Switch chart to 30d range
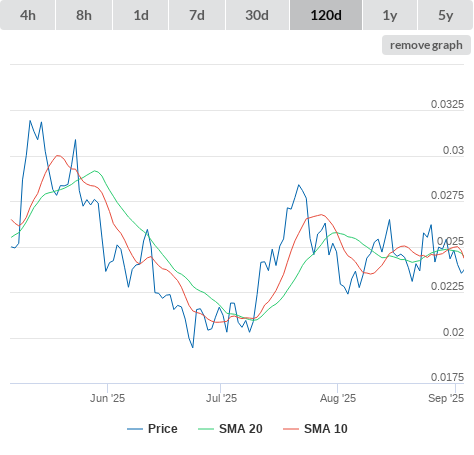This screenshot has width=474, height=455. (257, 15)
